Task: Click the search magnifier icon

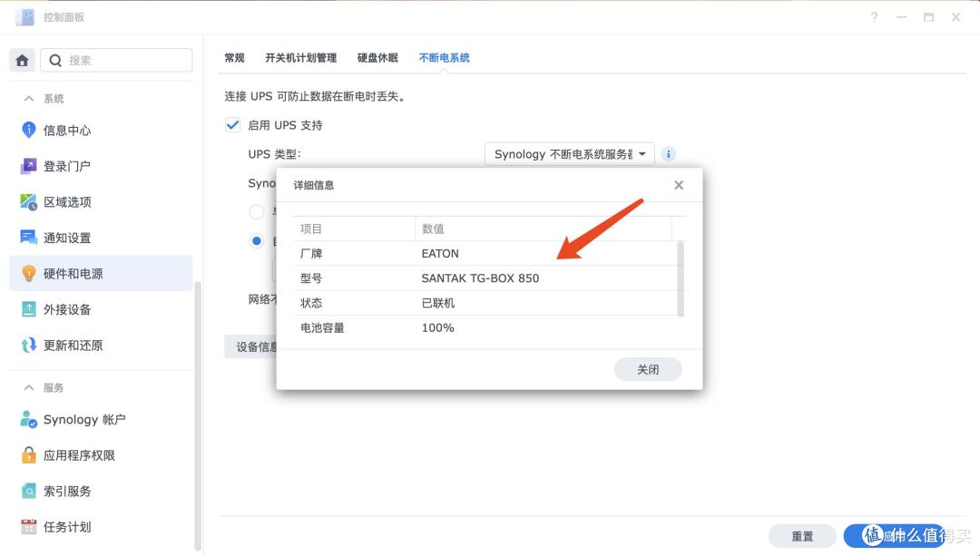Action: [55, 61]
